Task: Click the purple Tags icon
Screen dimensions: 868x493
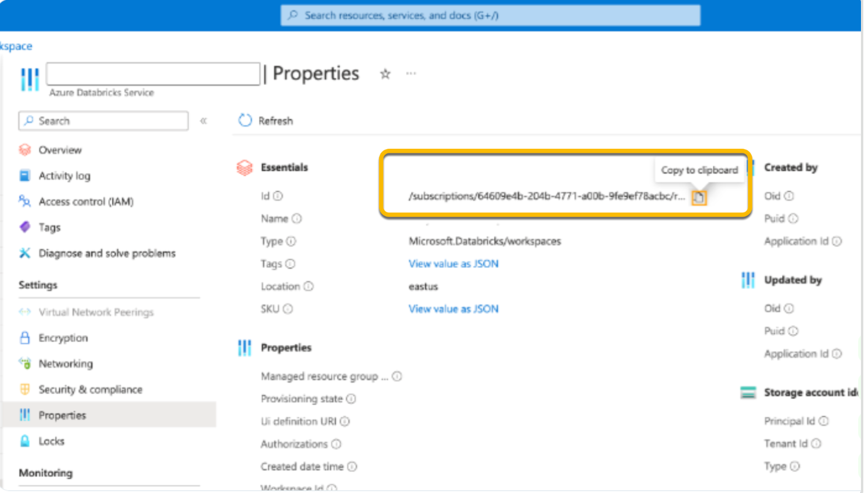Action: coord(25,227)
